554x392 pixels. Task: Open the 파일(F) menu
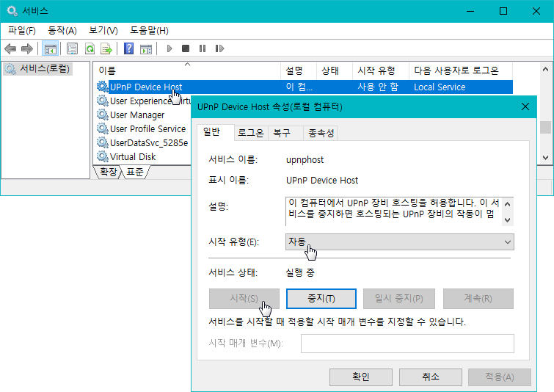click(22, 31)
